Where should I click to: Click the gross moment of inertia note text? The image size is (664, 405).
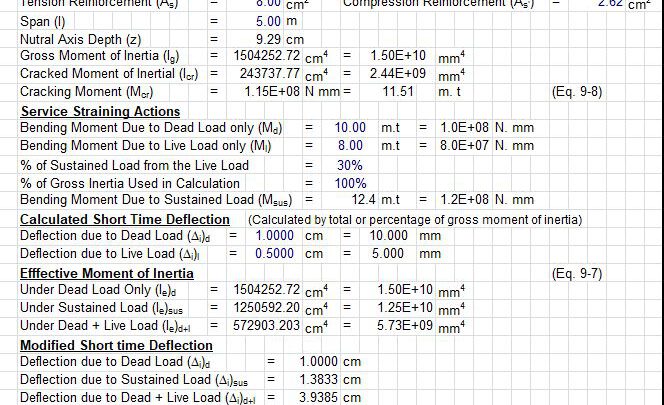click(x=415, y=219)
